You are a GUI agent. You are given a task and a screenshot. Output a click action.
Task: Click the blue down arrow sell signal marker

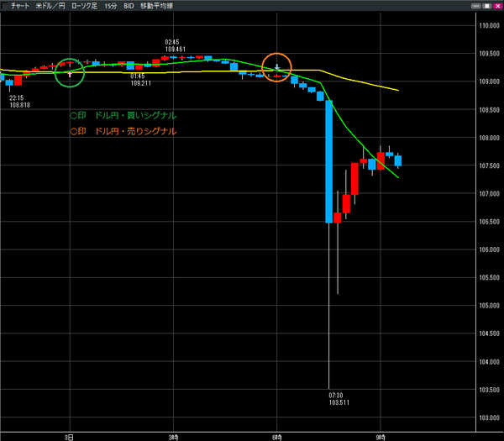click(277, 67)
